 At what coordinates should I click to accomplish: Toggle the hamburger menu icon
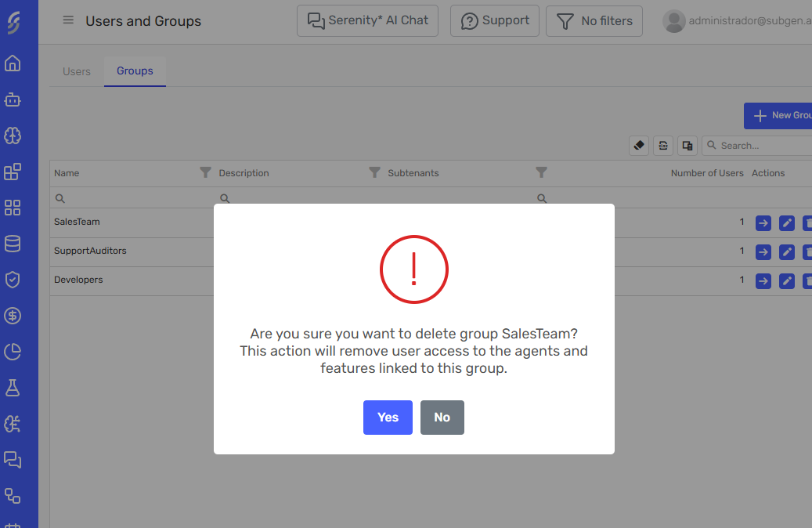[68, 20]
